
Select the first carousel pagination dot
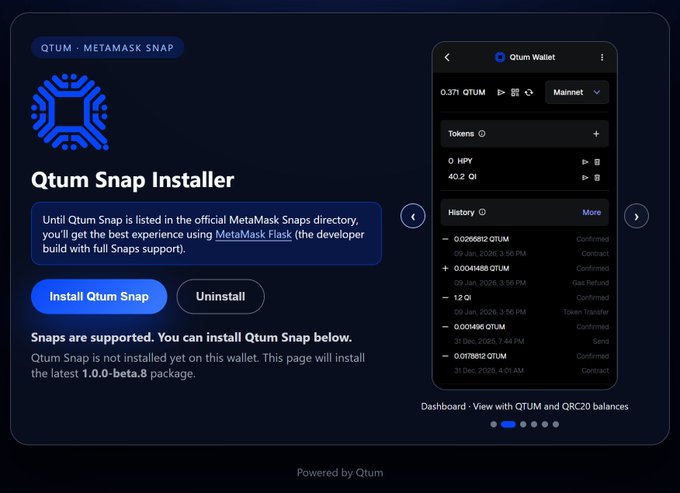[x=494, y=424]
